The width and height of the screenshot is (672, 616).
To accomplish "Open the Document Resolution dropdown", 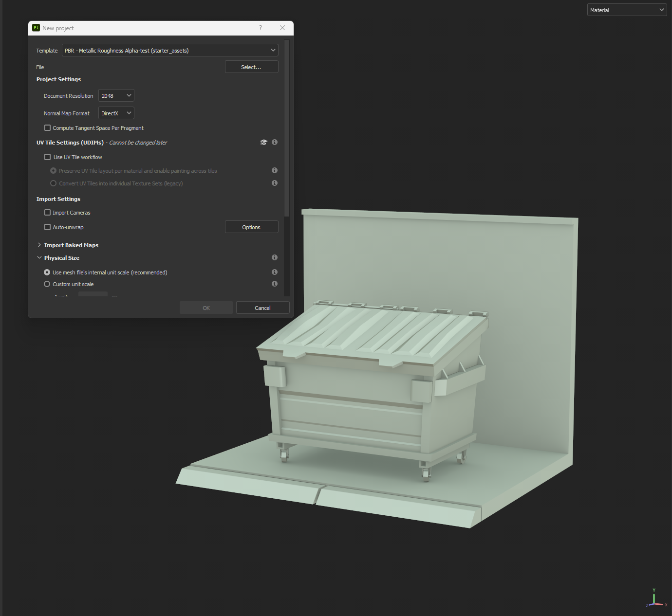I will click(x=116, y=96).
